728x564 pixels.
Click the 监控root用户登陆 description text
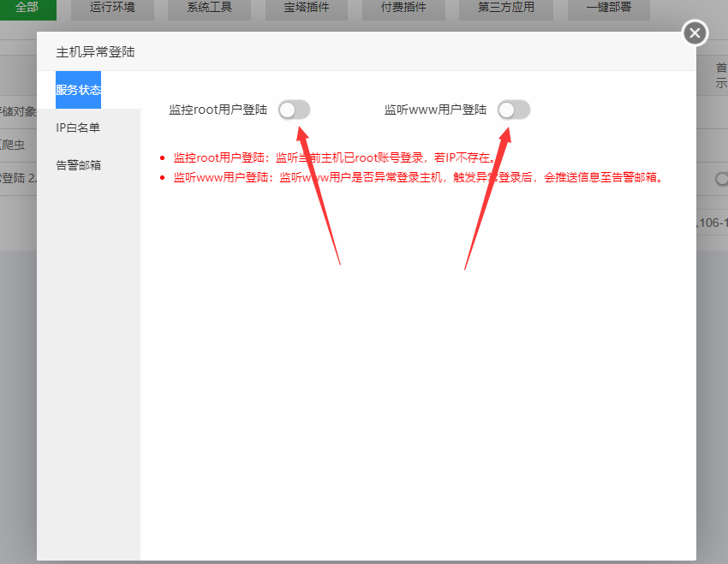[334, 157]
